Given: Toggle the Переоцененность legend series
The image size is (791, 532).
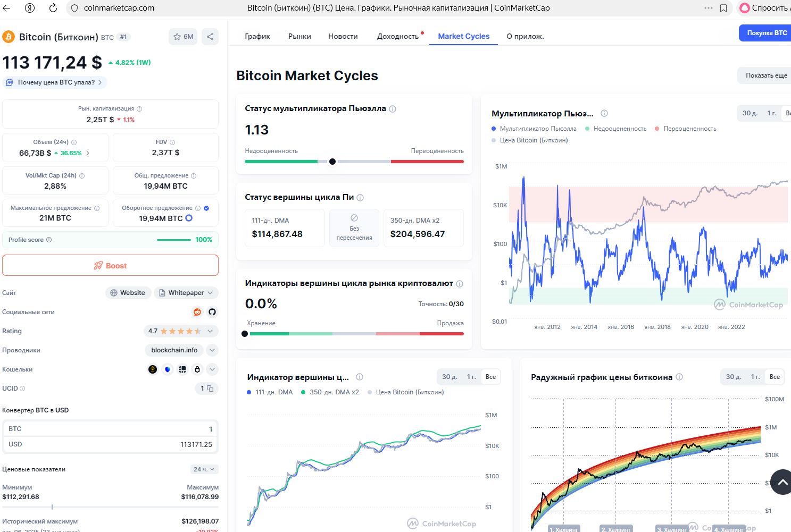Looking at the screenshot, I should click(685, 129).
